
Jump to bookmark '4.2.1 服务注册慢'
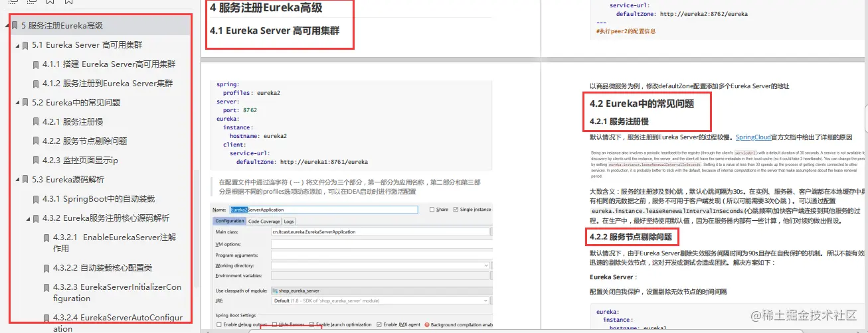point(73,122)
